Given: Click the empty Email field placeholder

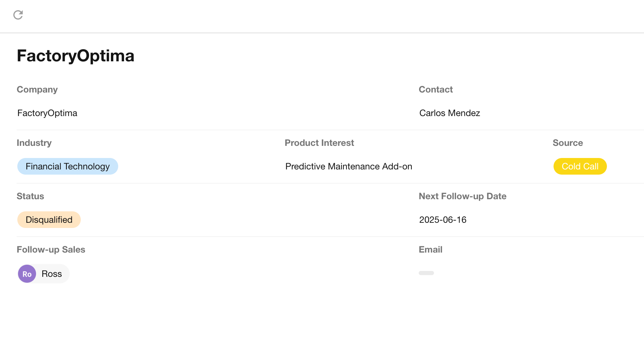Looking at the screenshot, I should click(426, 273).
